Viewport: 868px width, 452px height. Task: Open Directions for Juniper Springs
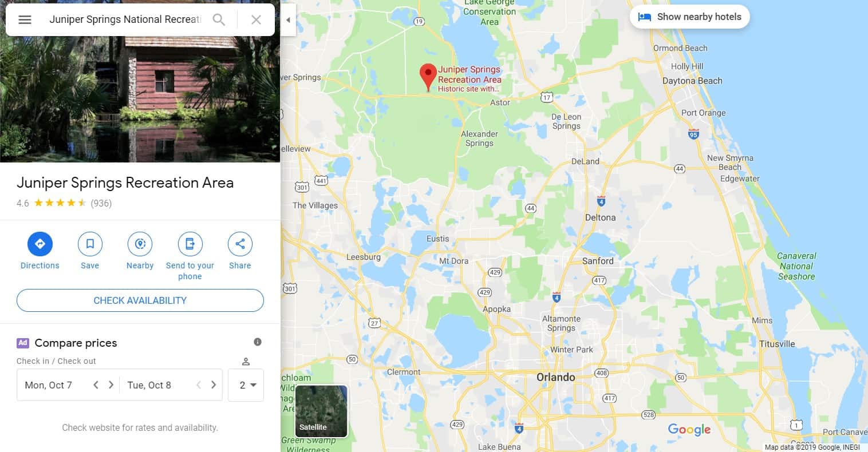pos(40,244)
